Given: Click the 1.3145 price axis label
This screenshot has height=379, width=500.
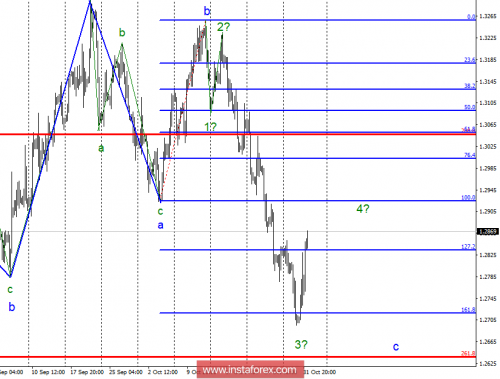Looking at the screenshot, I should (488, 81).
